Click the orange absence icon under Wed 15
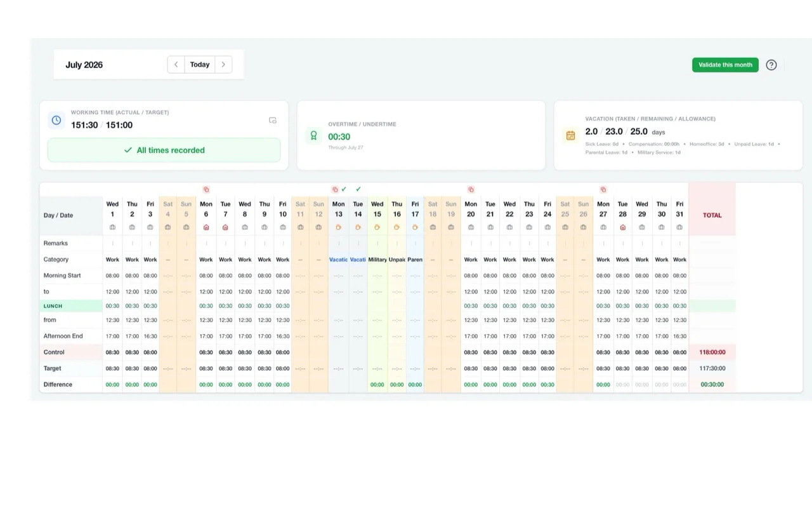812x508 pixels. click(377, 227)
